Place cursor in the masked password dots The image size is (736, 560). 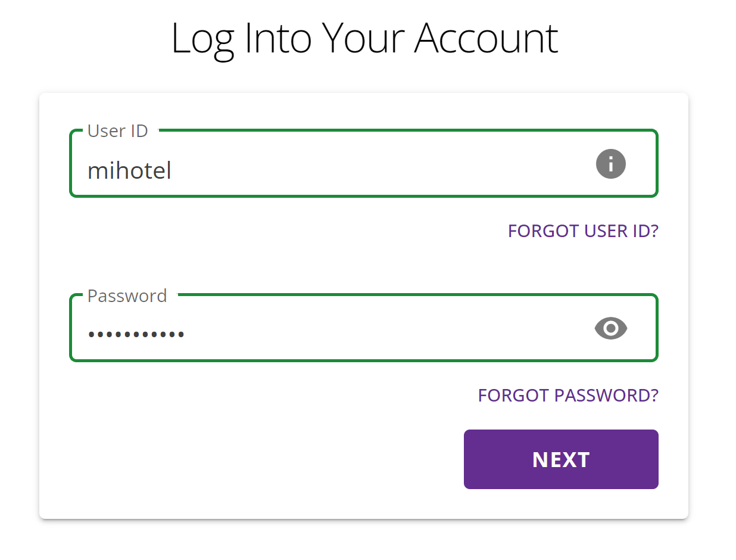point(136,335)
